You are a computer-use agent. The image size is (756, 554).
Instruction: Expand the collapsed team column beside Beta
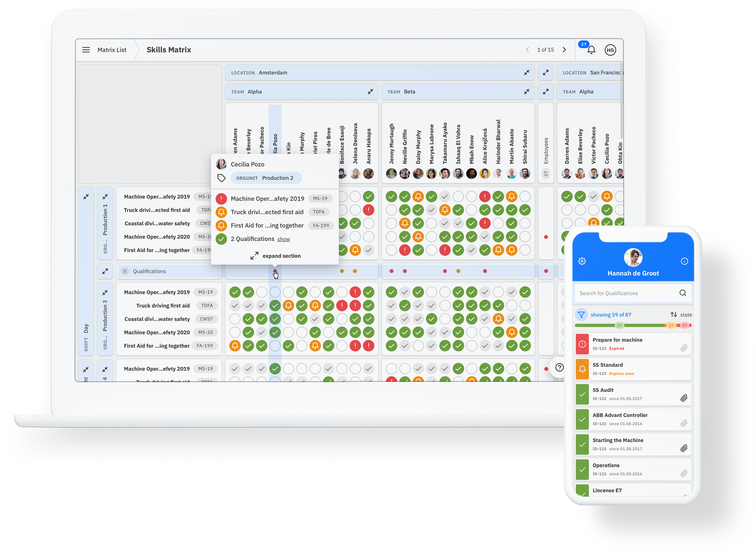point(546,92)
